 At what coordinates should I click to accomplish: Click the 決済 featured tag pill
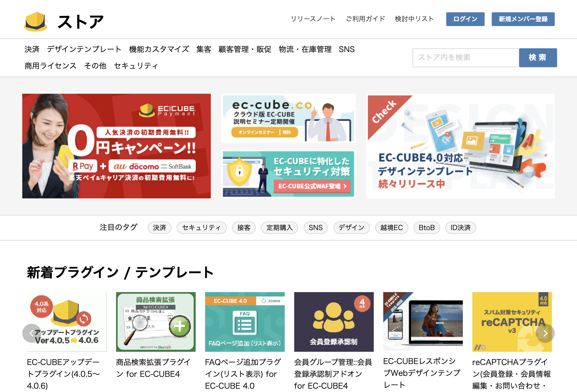[x=159, y=227]
